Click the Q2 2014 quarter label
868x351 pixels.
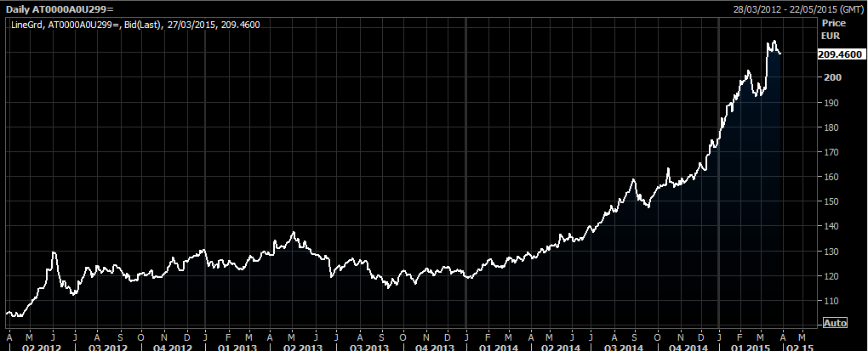[562, 347]
